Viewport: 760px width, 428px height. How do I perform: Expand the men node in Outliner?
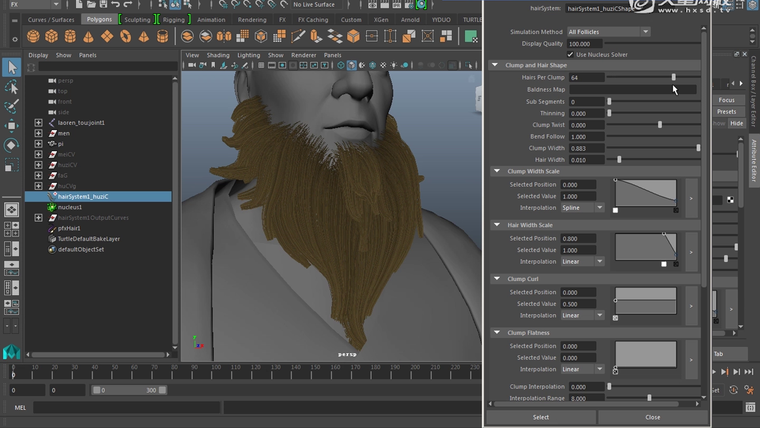[x=38, y=133]
